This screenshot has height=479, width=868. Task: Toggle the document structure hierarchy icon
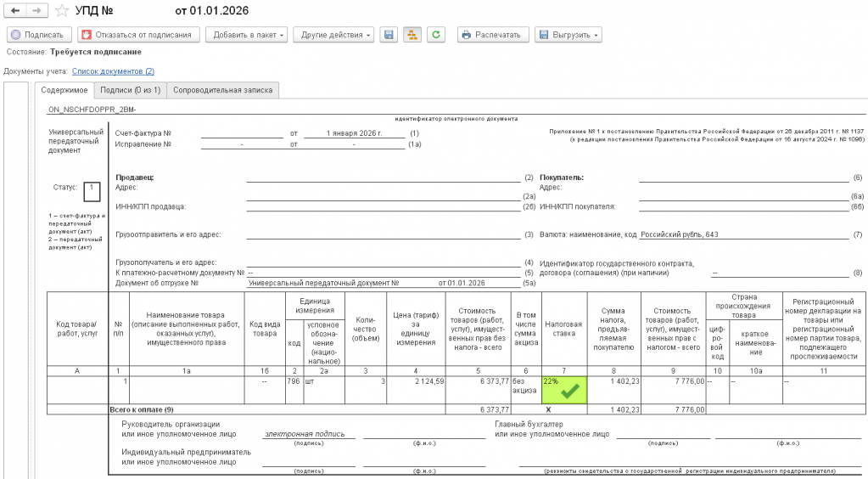412,35
